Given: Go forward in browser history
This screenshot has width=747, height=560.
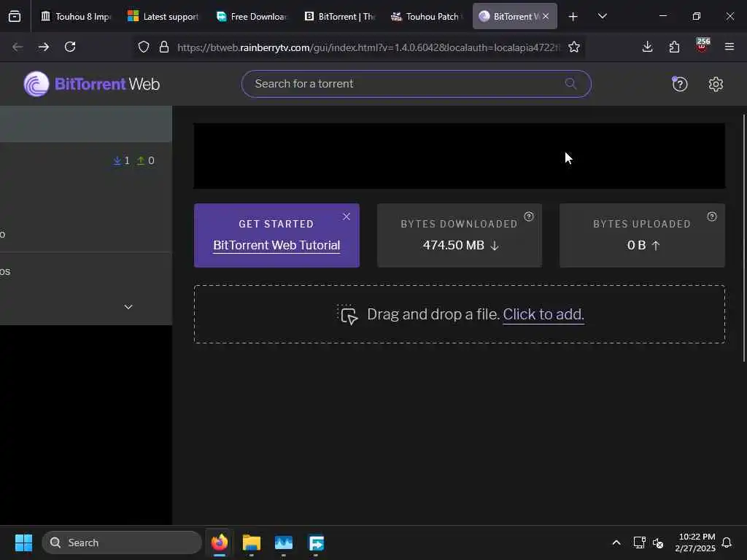Looking at the screenshot, I should pyautogui.click(x=43, y=47).
